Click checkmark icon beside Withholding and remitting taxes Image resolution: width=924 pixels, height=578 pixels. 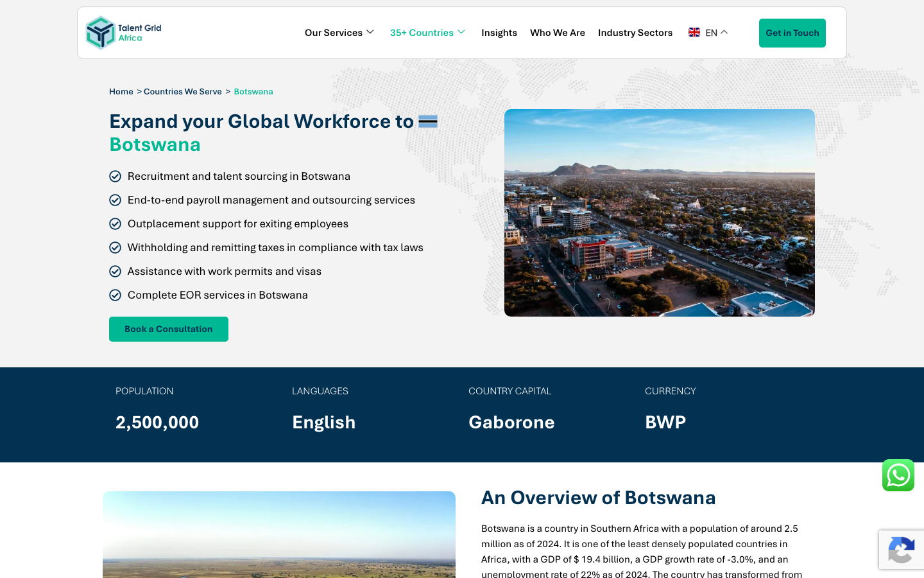tap(116, 247)
